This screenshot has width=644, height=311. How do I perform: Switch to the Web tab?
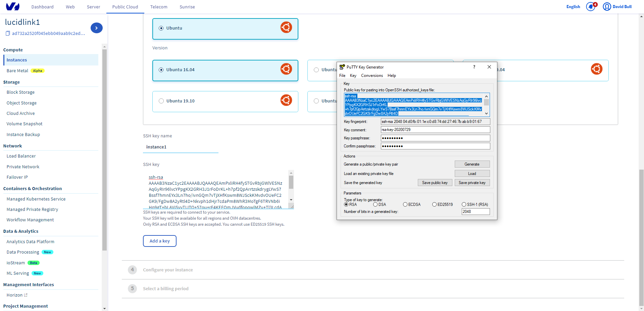pyautogui.click(x=70, y=7)
